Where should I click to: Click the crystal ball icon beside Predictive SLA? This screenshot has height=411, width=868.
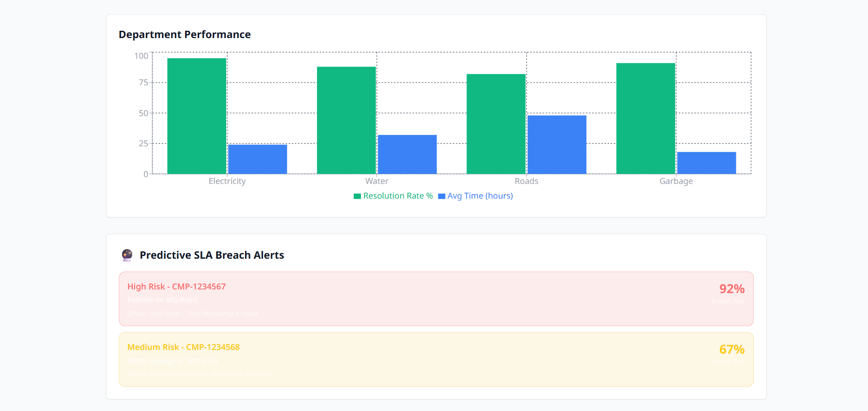click(127, 255)
